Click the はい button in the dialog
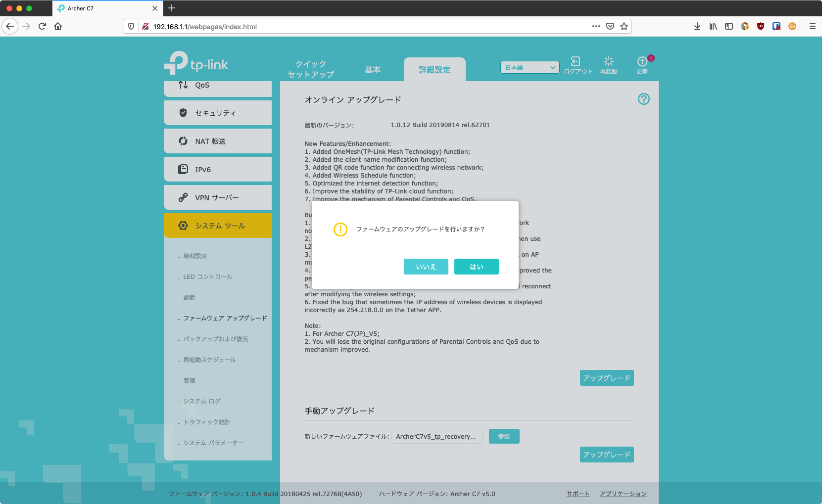 pos(476,267)
